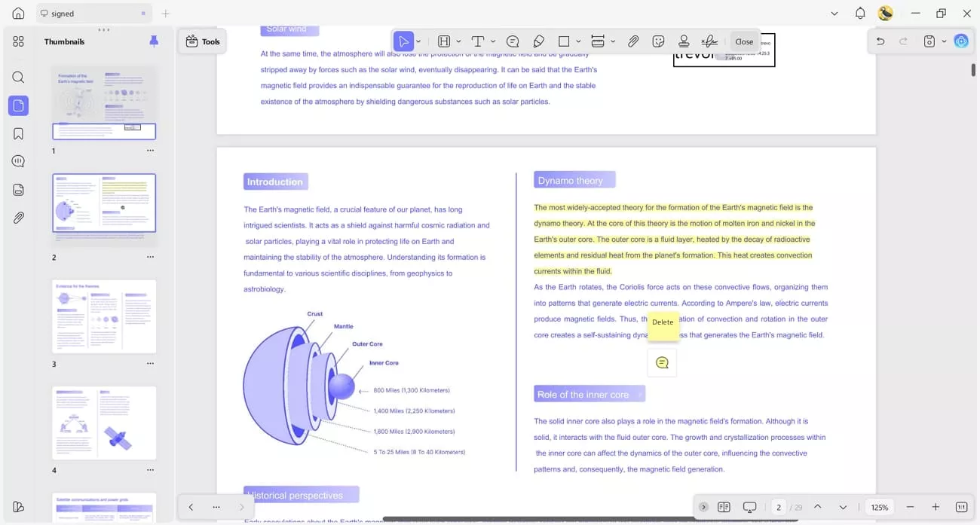The width and height of the screenshot is (980, 525).
Task: Open the window options menu chevron
Action: click(x=834, y=14)
